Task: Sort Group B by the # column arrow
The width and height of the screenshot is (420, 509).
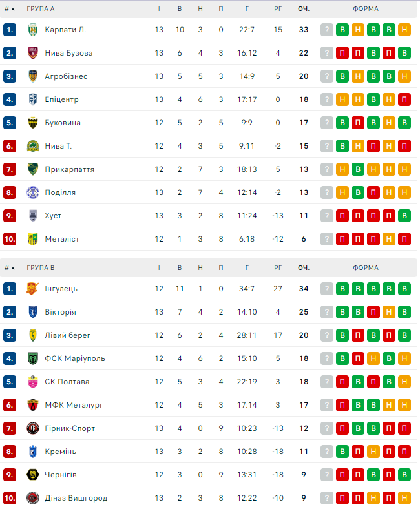Action: [13, 267]
